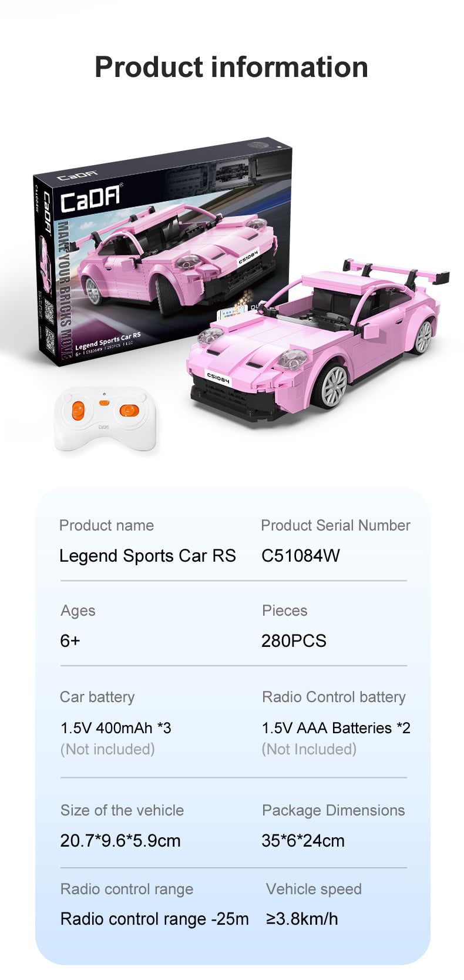Click the C51084 license plate on car

click(218, 379)
